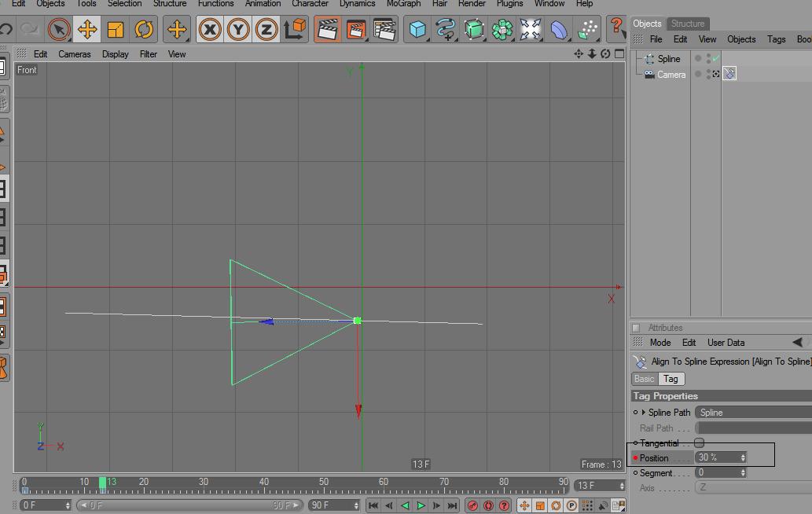Play the animation backwards
Image resolution: width=812 pixels, height=514 pixels.
point(405,505)
